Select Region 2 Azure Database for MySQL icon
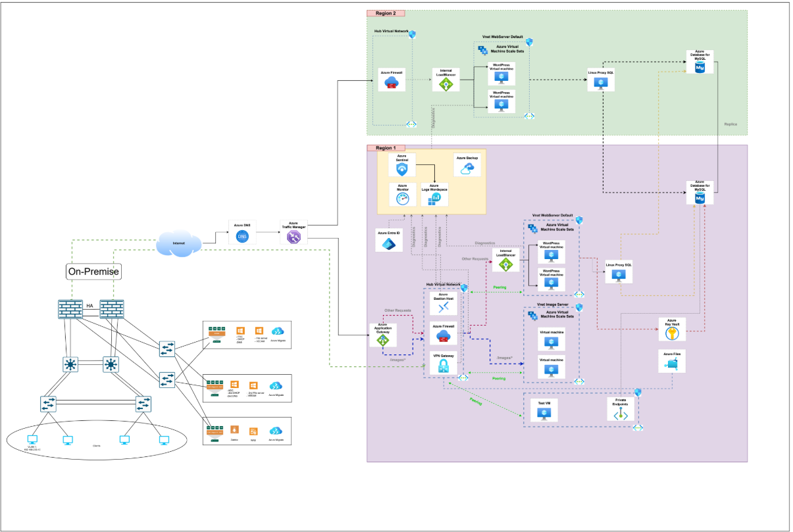Viewport: 793px width, 532px height. tap(700, 68)
